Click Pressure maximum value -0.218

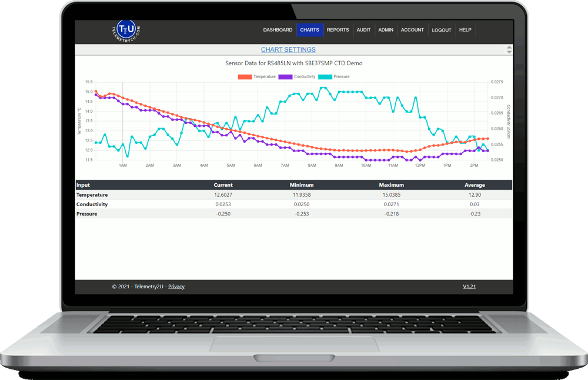392,214
